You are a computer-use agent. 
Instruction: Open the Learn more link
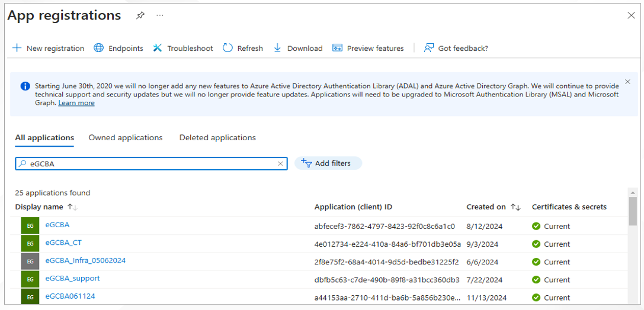(76, 103)
